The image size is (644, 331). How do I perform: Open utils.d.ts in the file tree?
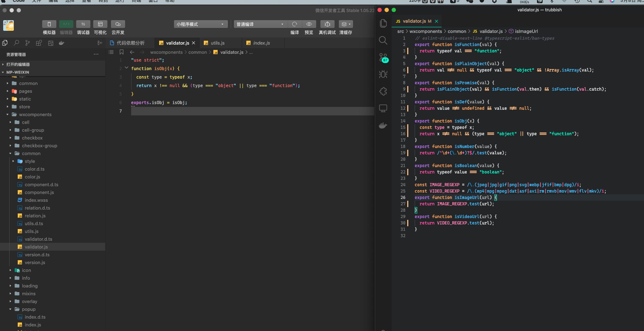52,223
